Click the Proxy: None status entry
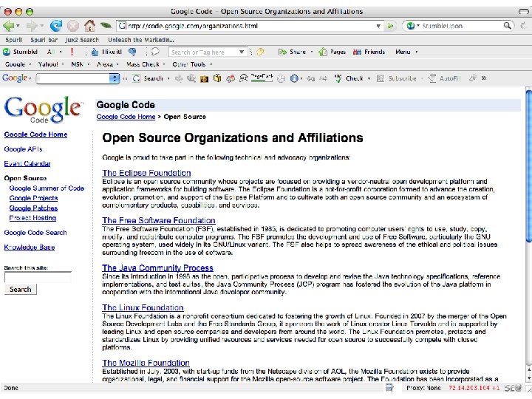Image resolution: width=532 pixels, height=399 pixels. click(x=423, y=388)
